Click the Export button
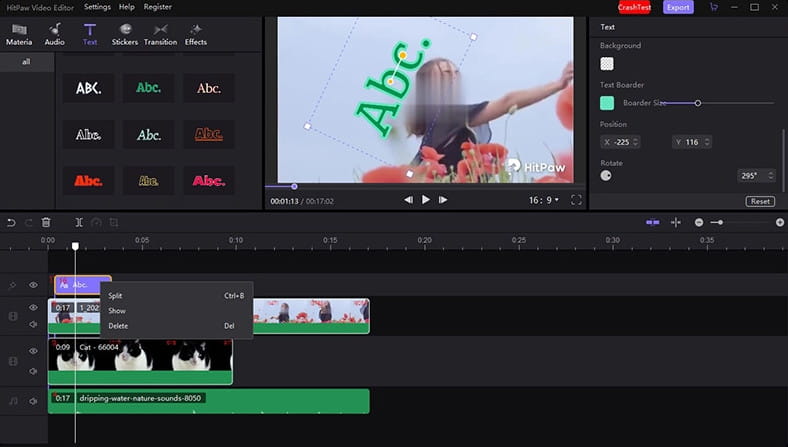Image resolution: width=788 pixels, height=447 pixels. pyautogui.click(x=678, y=7)
